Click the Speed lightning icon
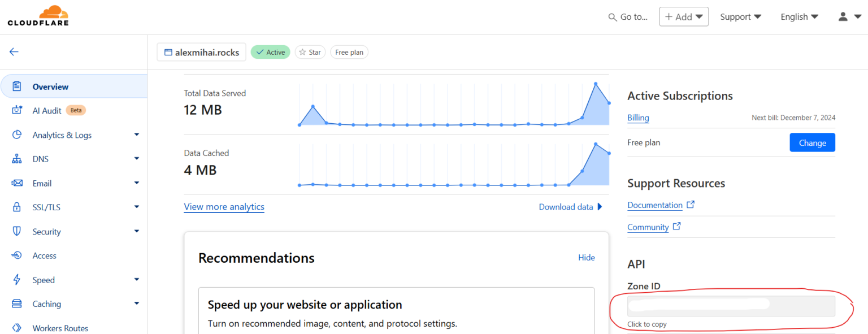The width and height of the screenshot is (868, 334). [18, 279]
